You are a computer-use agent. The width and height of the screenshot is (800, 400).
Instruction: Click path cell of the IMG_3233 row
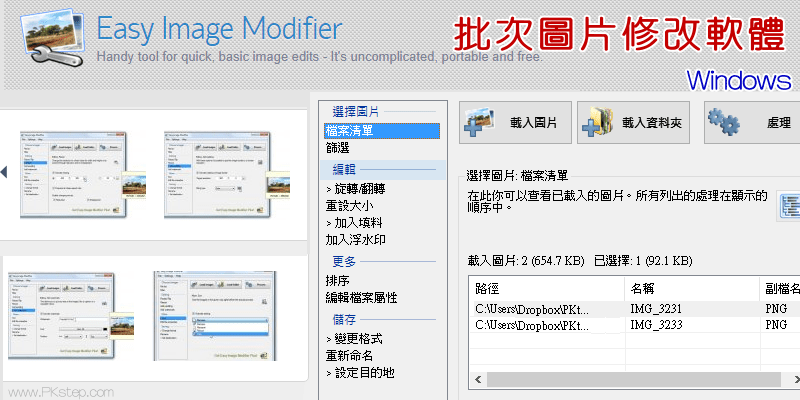click(532, 325)
